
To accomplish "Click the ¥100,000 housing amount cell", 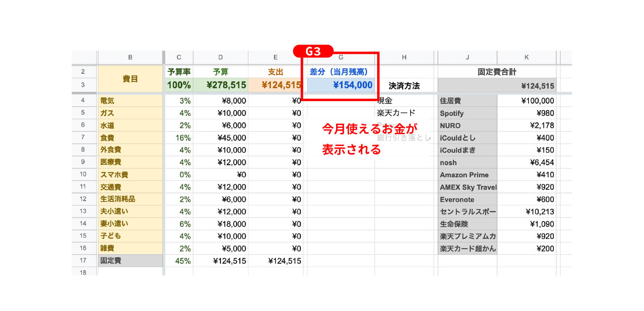I will click(x=527, y=101).
